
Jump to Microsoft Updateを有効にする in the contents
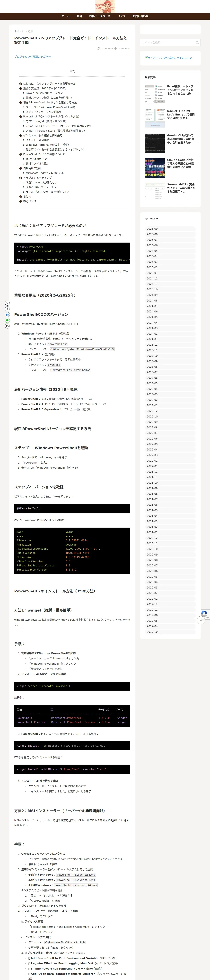coord(45,173)
